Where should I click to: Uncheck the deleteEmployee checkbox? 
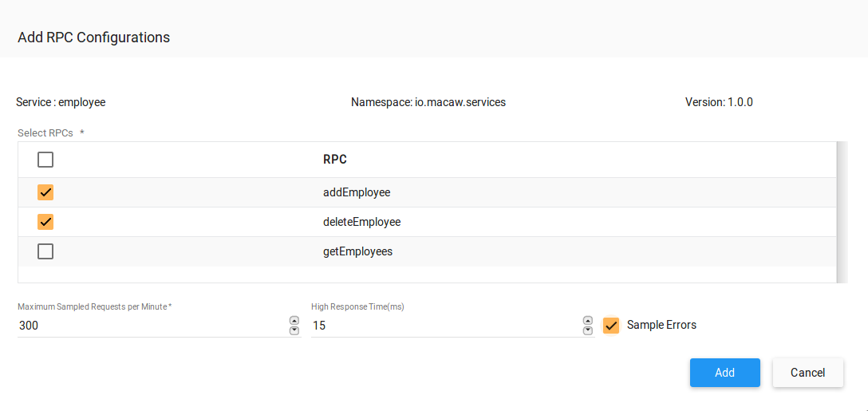point(45,222)
